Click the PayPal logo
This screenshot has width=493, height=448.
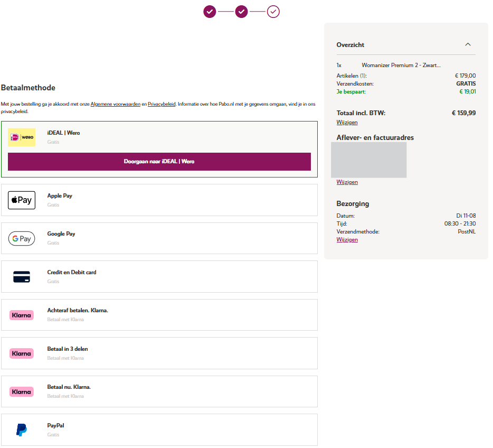(22, 430)
